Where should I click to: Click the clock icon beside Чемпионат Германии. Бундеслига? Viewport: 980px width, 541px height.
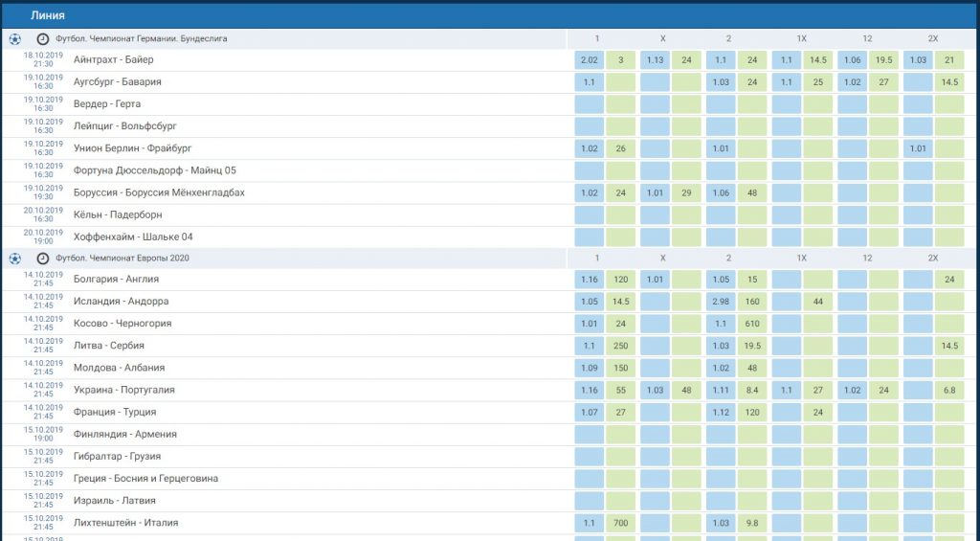pos(42,38)
